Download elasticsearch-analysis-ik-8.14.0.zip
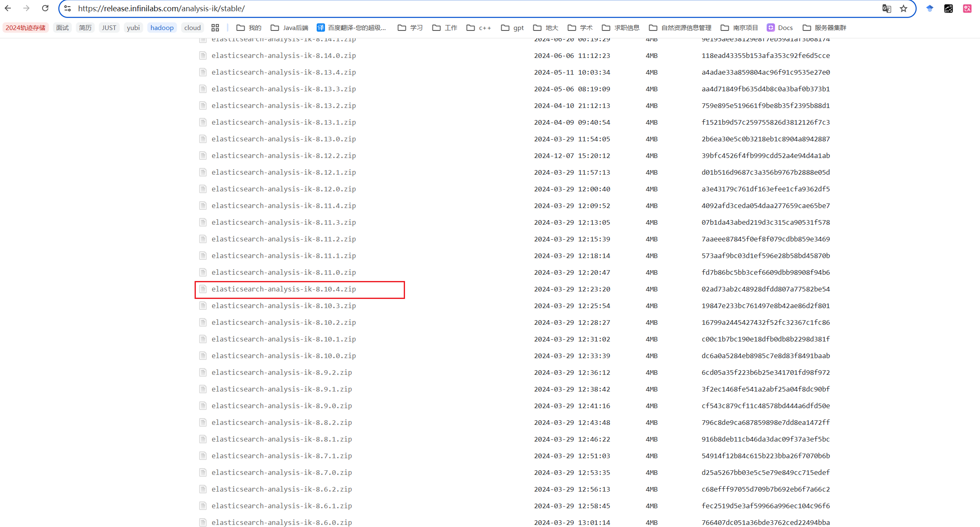Viewport: 980px width, 527px height. (284, 55)
